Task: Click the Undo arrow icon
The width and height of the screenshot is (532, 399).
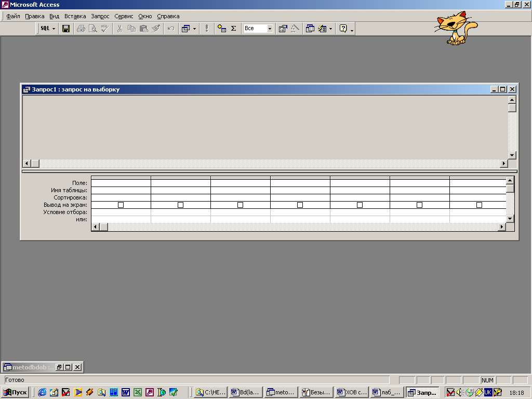Action: (x=170, y=29)
